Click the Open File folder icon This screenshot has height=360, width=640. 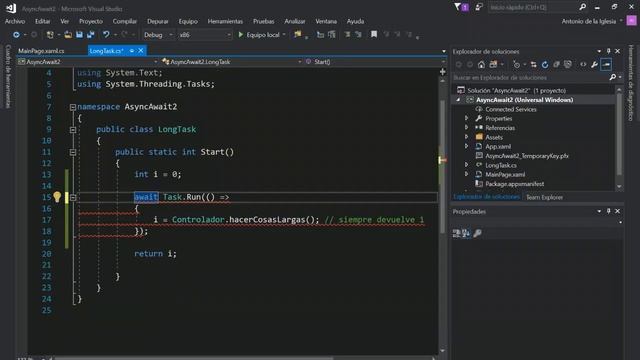click(x=68, y=35)
